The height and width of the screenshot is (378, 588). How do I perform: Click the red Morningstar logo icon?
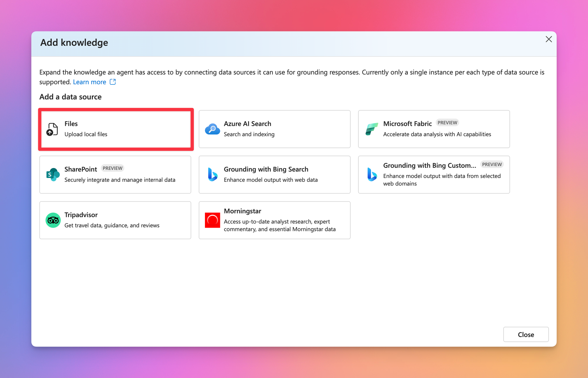click(212, 220)
